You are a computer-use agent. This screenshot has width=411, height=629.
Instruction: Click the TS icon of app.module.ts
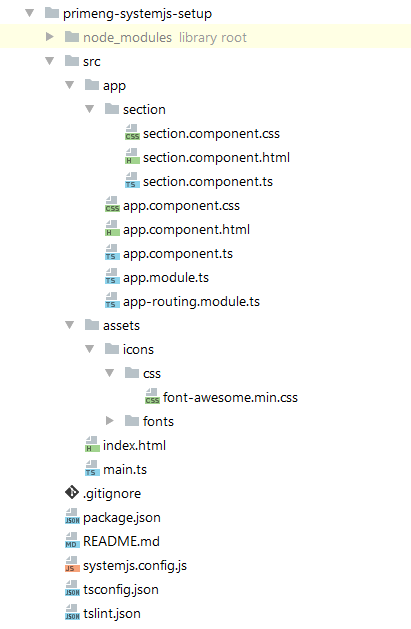[112, 277]
